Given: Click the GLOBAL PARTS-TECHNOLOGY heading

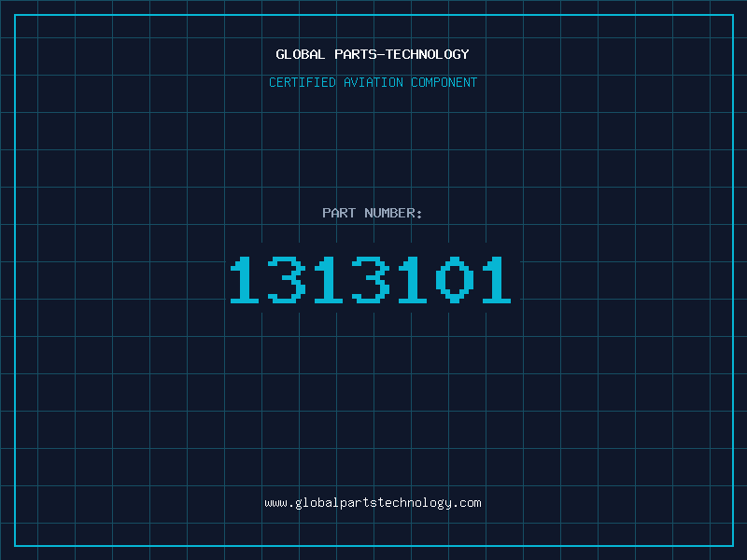Looking at the screenshot, I should (373, 54).
